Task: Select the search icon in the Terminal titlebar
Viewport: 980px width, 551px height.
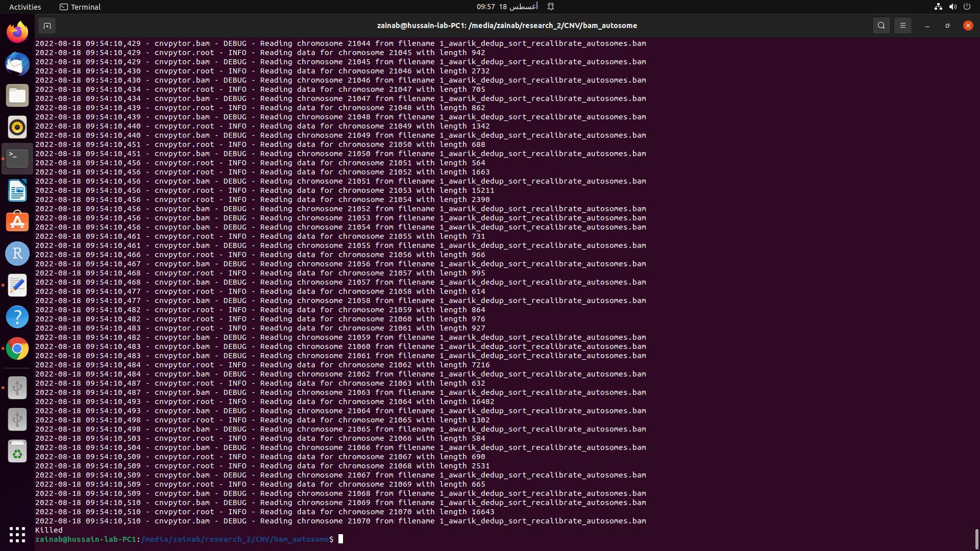Action: pyautogui.click(x=881, y=25)
